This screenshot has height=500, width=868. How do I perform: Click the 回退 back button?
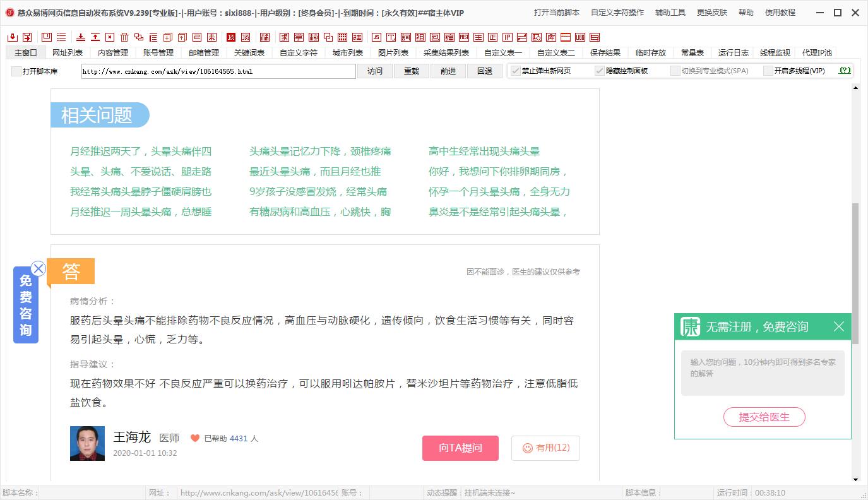(485, 71)
